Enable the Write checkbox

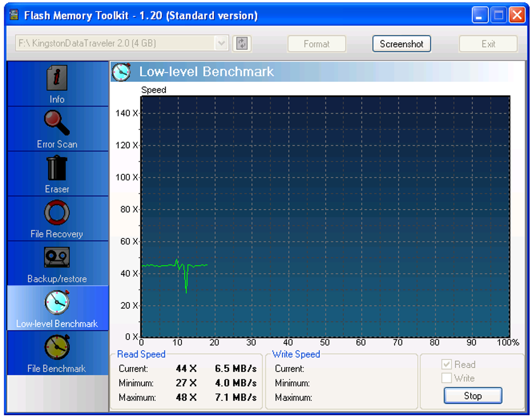pyautogui.click(x=446, y=378)
